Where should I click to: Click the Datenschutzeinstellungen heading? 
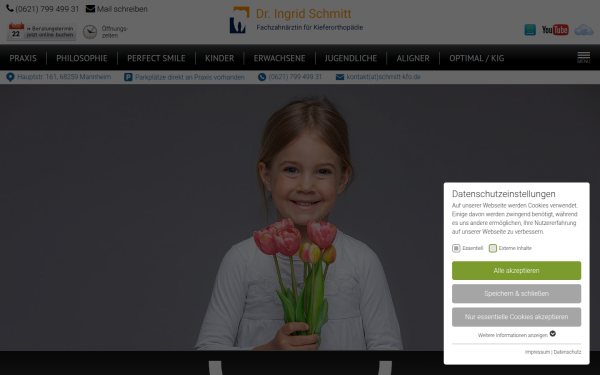504,194
